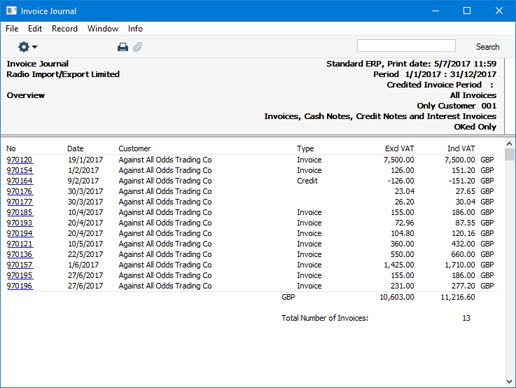Open the File menu

pos(12,29)
